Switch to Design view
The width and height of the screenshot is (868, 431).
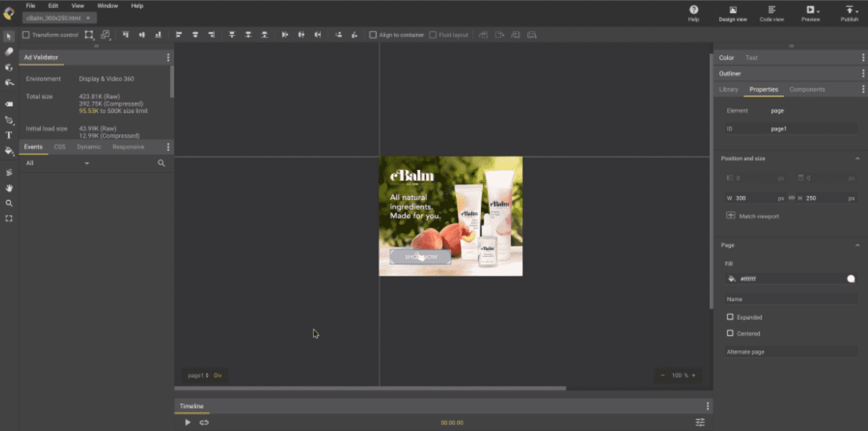[733, 13]
